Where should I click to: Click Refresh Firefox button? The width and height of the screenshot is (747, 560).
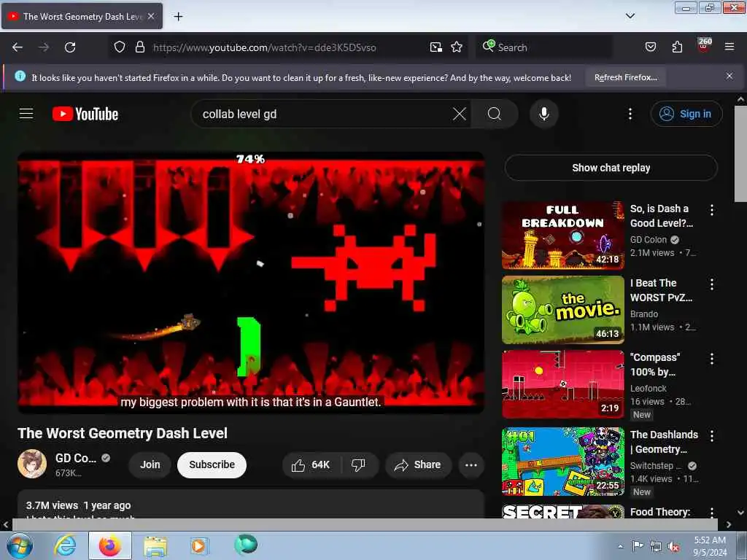625,77
